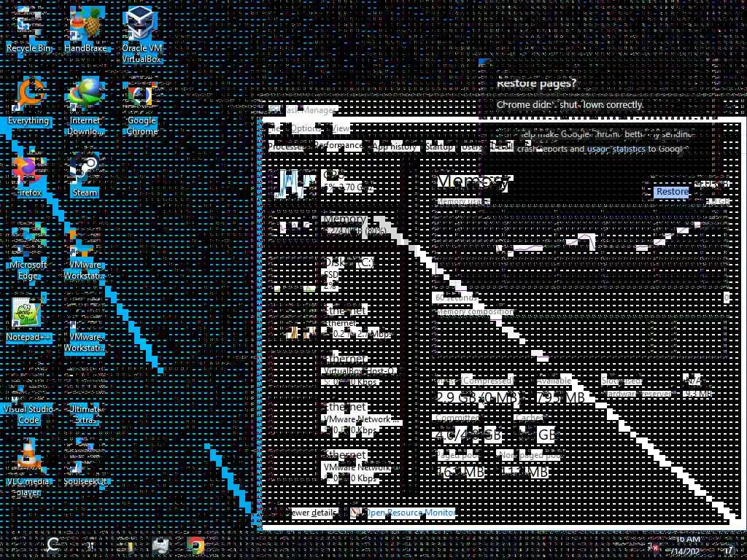Switch to the Processes tab
The height and width of the screenshot is (560, 747).
pyautogui.click(x=286, y=147)
